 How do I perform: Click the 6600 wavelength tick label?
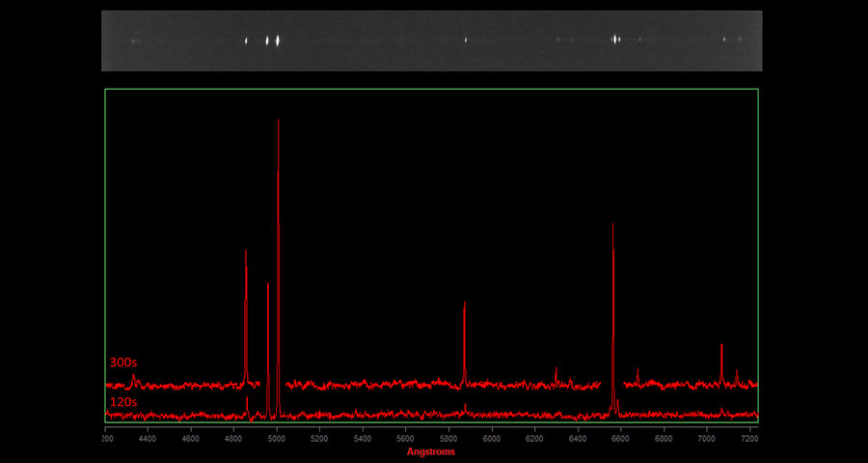[620, 439]
